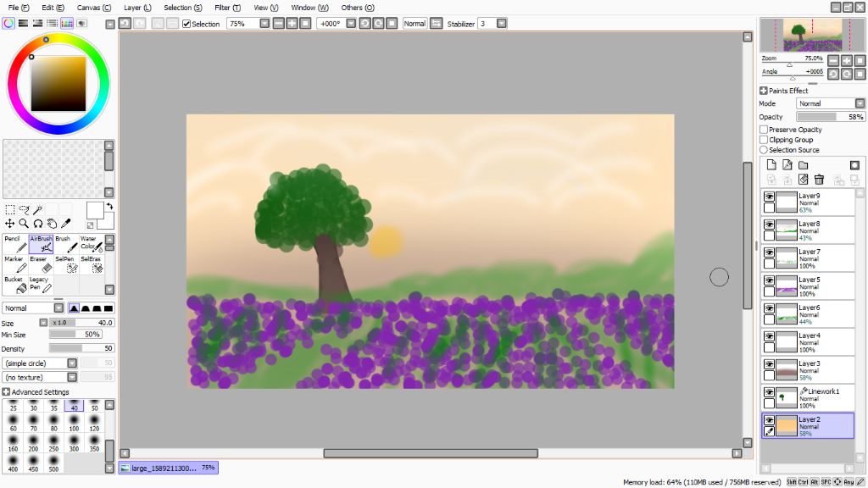This screenshot has width=868, height=488.
Task: Open the Edit menu
Action: tap(53, 7)
